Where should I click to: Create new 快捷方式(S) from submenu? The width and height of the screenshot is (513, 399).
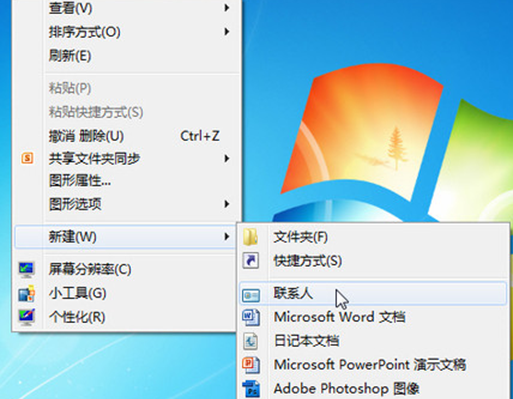coord(373,261)
